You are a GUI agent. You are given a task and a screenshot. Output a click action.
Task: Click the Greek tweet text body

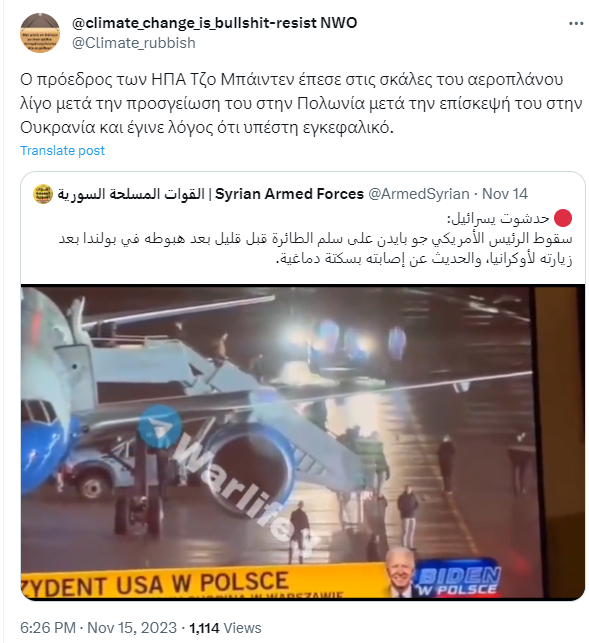pyautogui.click(x=301, y=103)
